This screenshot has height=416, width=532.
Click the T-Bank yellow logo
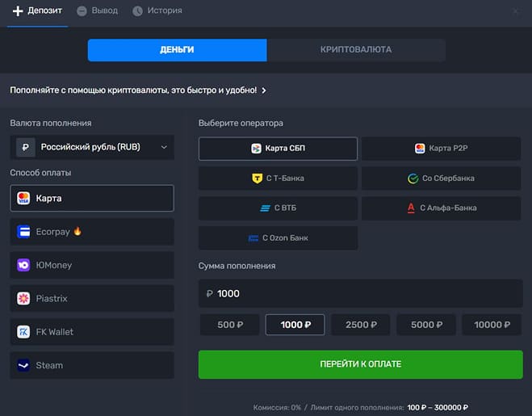pyautogui.click(x=257, y=178)
